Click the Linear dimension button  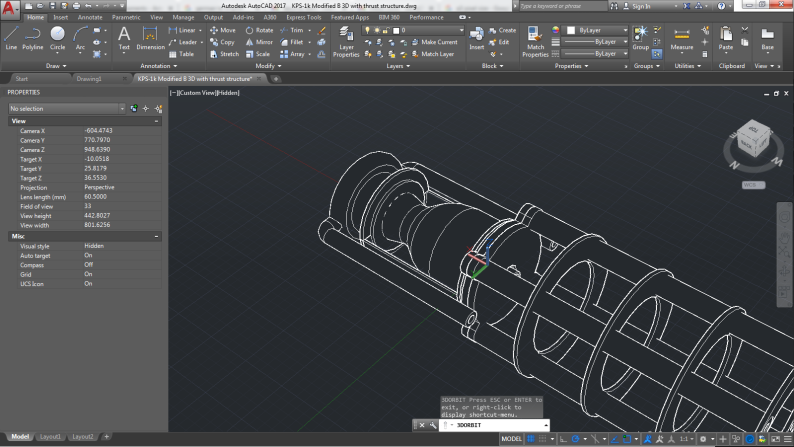[182, 30]
